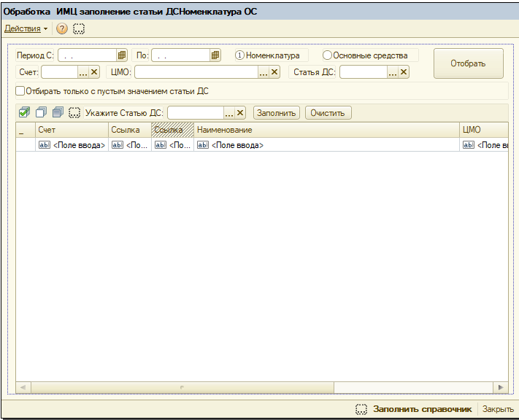
Task: Clear the Счет field with X
Action: point(94,72)
